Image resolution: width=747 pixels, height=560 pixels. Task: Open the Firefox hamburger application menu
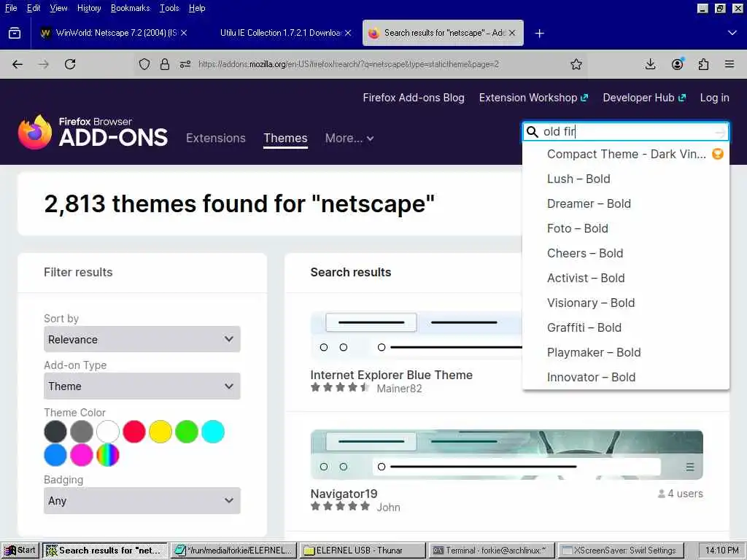point(729,64)
